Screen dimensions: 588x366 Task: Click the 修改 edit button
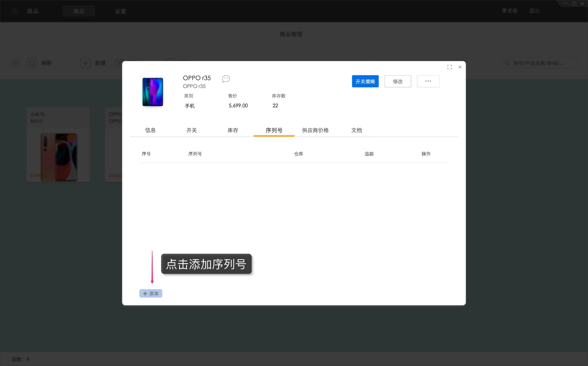pos(397,81)
